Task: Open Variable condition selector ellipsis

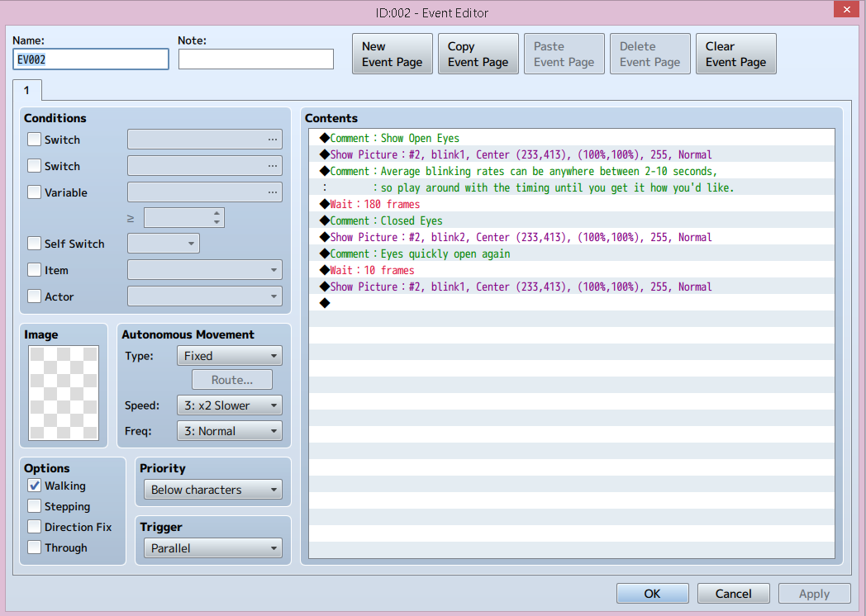Action: point(273,192)
